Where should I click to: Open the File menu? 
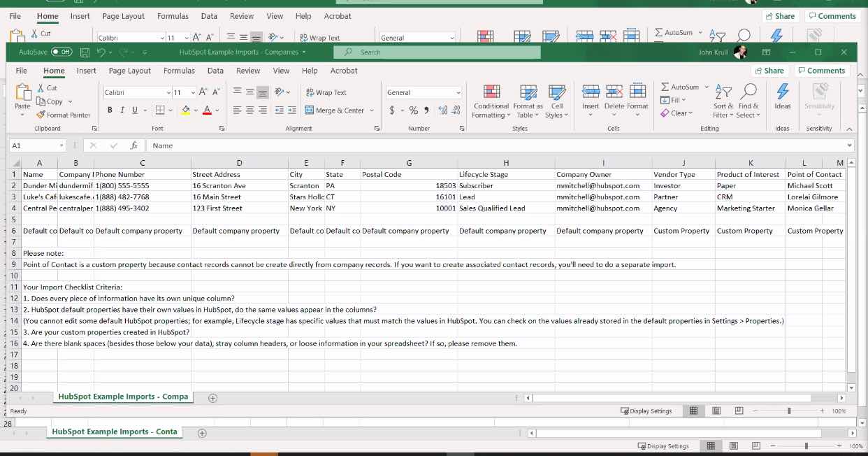[x=22, y=71]
